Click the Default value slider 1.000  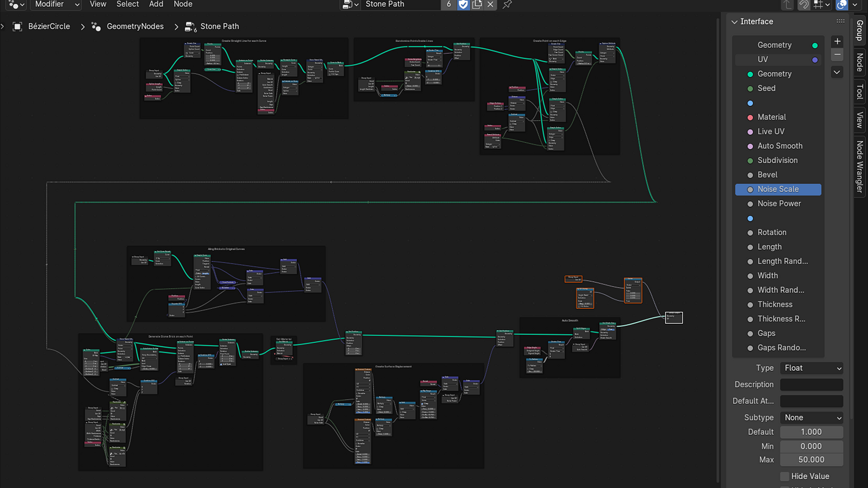tap(811, 432)
